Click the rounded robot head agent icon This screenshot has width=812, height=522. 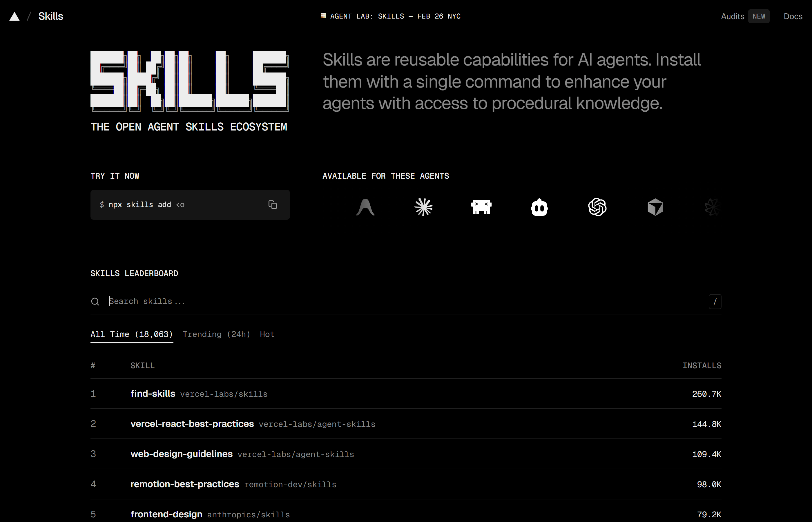tap(539, 207)
